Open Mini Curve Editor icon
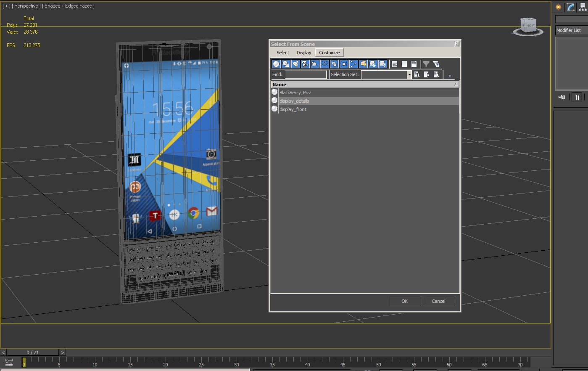The height and width of the screenshot is (371, 588). click(9, 363)
